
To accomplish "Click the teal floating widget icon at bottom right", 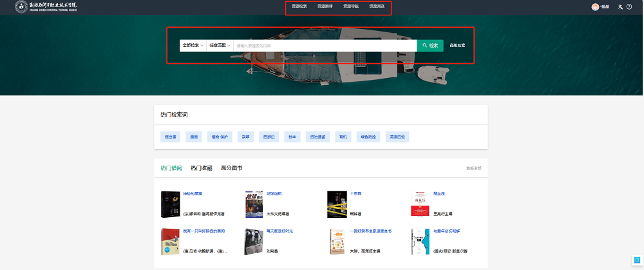I will point(637,260).
